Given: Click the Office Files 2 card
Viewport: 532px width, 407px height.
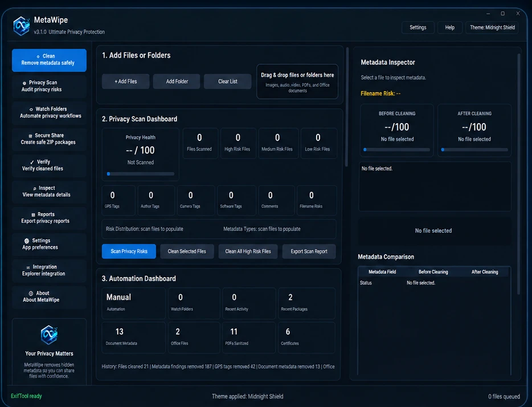Looking at the screenshot, I should pos(194,338).
